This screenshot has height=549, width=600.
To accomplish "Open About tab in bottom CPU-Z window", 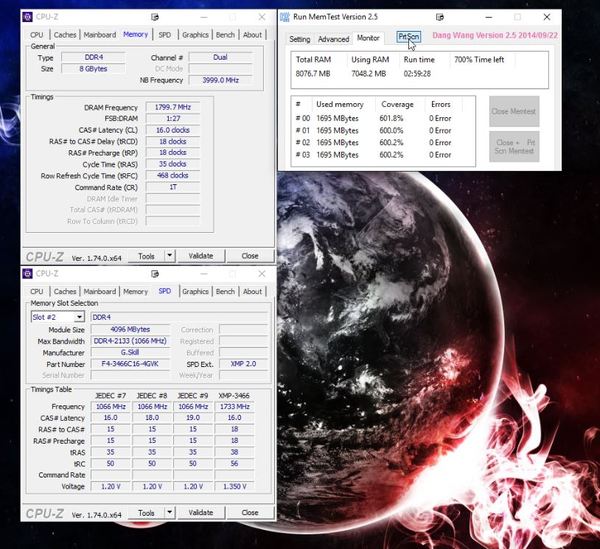I will (x=252, y=292).
